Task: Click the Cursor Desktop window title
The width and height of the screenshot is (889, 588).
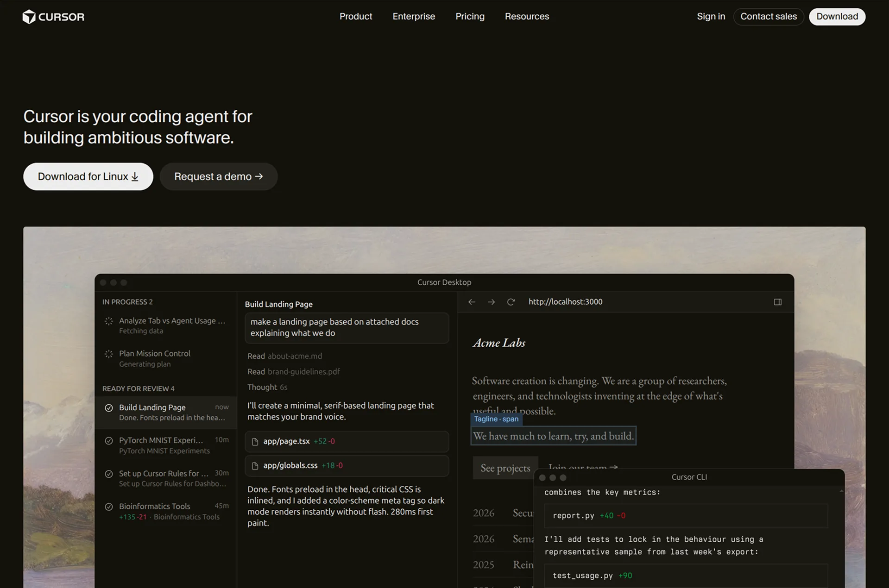Action: point(444,282)
